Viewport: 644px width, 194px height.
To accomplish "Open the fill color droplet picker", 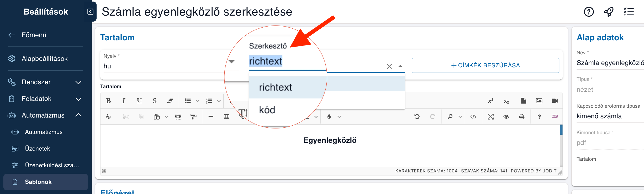I will [x=329, y=117].
